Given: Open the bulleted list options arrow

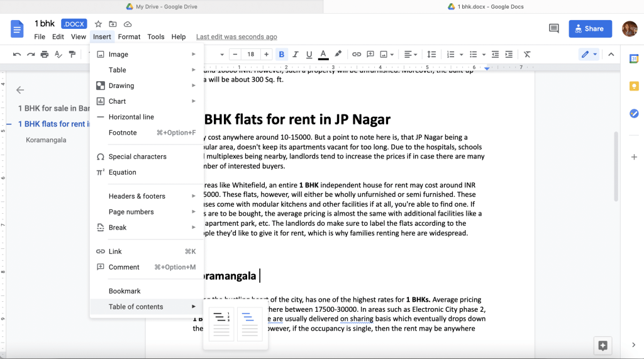Looking at the screenshot, I should [484, 54].
